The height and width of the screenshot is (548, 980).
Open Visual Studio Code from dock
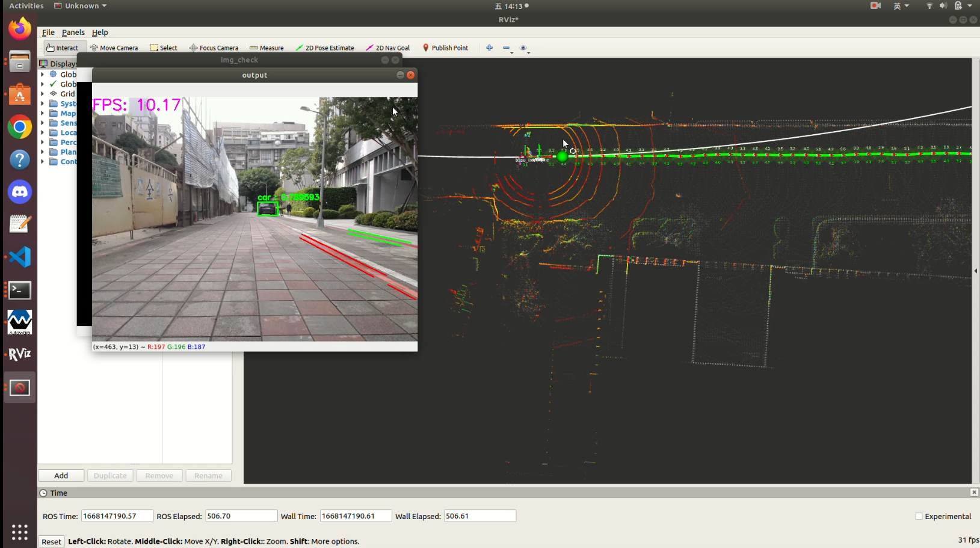(20, 257)
